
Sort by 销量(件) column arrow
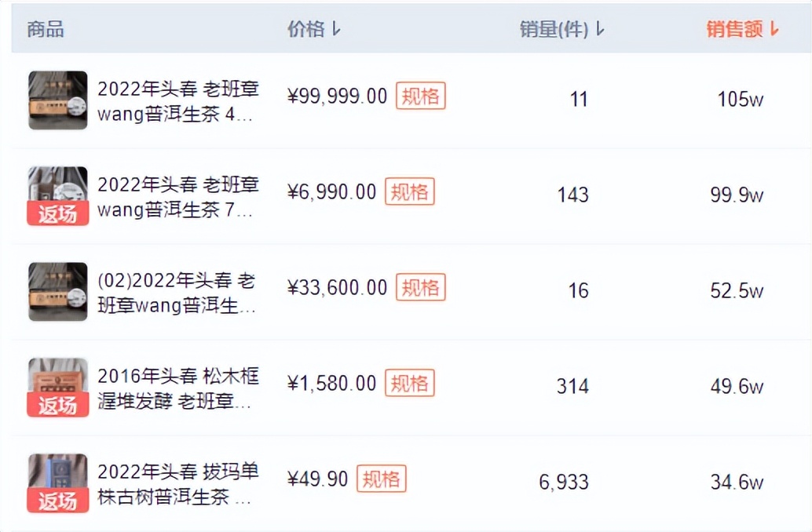click(x=601, y=30)
